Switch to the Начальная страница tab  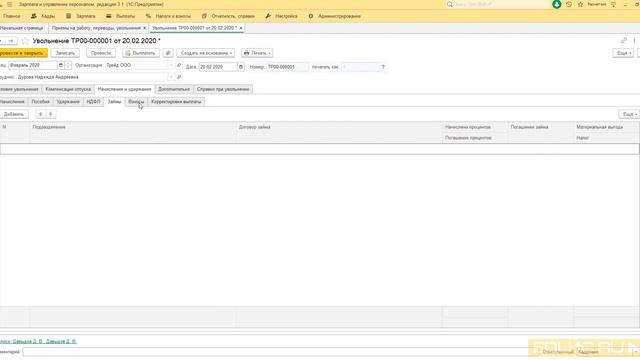pos(22,28)
